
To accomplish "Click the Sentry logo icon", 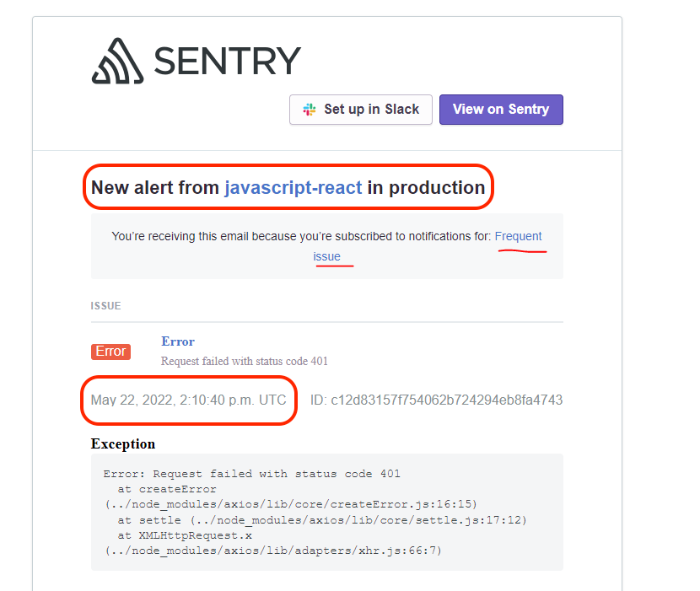I will tap(116, 61).
